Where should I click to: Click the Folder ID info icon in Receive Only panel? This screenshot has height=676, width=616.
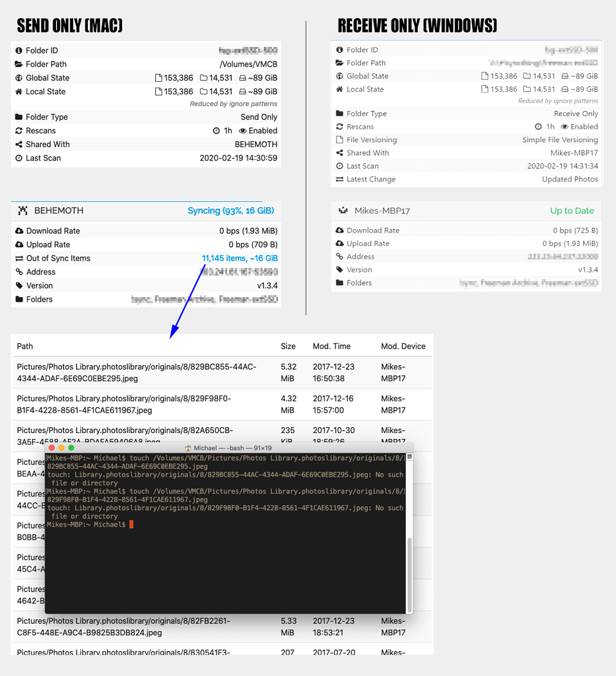[x=339, y=50]
